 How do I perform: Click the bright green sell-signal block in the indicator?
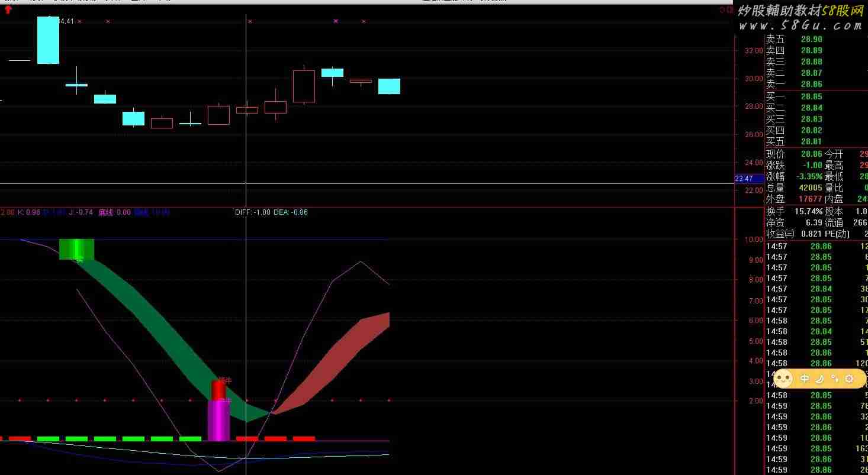76,249
